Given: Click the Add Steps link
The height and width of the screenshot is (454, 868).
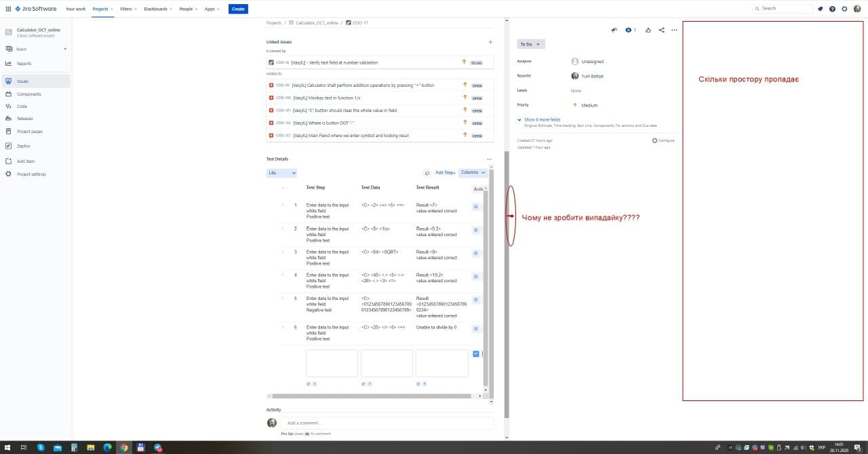Looking at the screenshot, I should [x=445, y=172].
